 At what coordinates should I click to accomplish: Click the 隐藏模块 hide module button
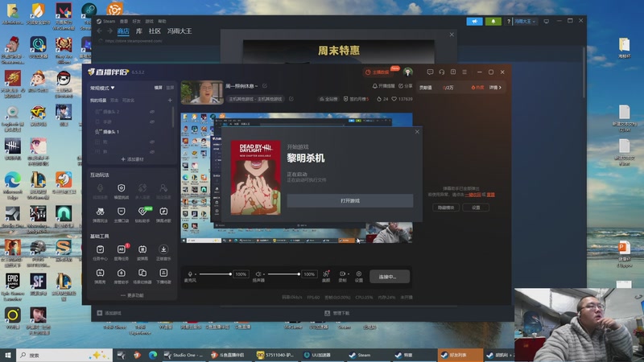(x=446, y=208)
